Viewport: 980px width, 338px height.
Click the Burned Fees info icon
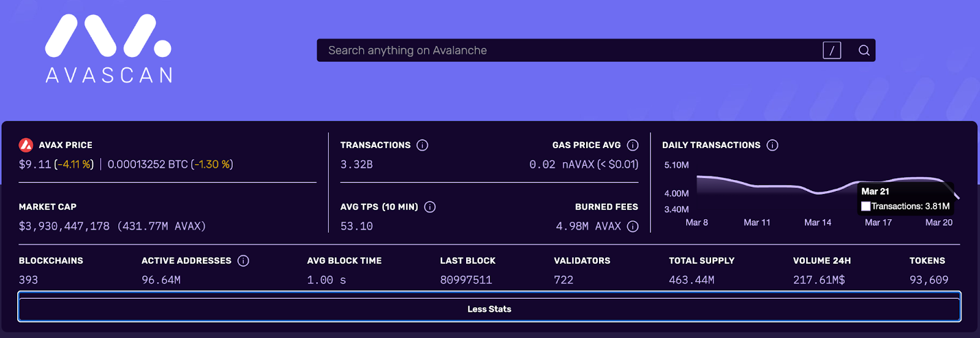633,227
